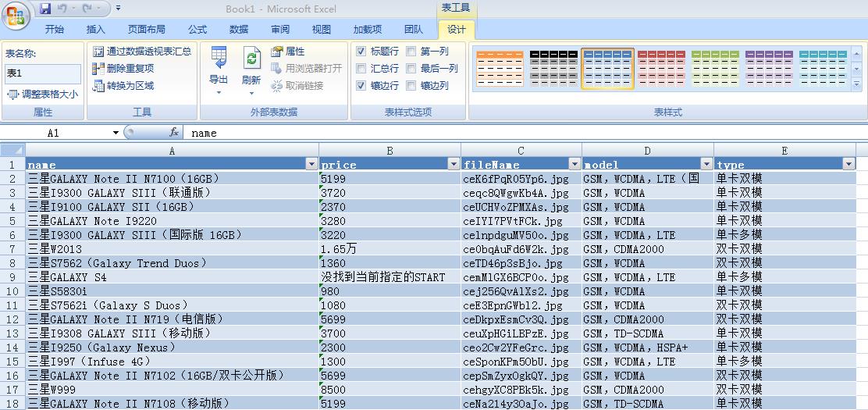This screenshot has width=868, height=410.
Task: Refresh table data with 刷新
Action: coord(251,71)
